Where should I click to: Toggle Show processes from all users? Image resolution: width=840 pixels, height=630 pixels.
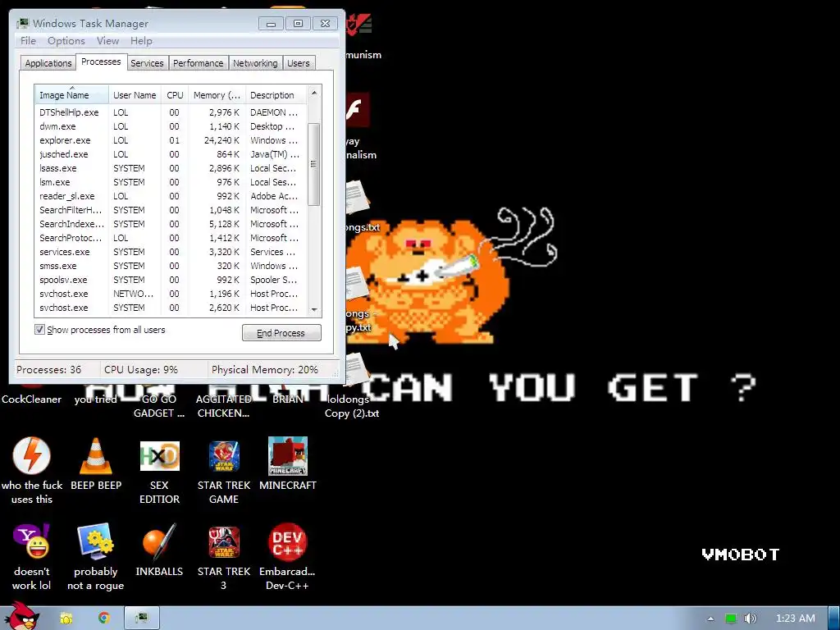point(39,330)
